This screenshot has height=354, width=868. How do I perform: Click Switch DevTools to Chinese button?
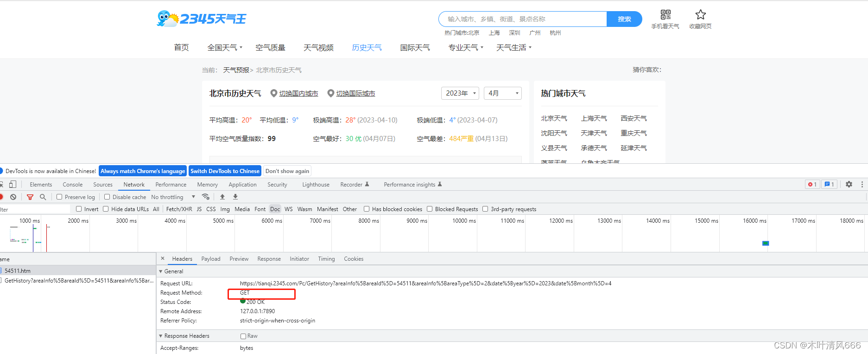(x=225, y=171)
